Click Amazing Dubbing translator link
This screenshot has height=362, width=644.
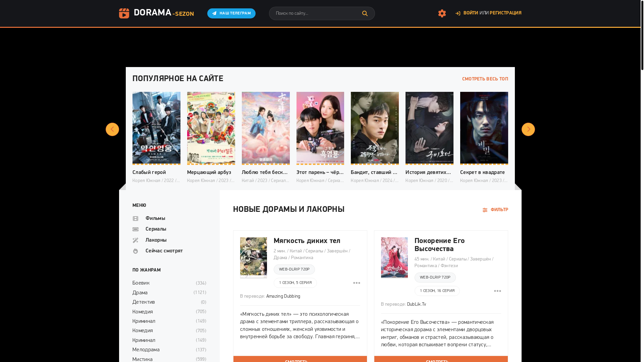tap(283, 296)
